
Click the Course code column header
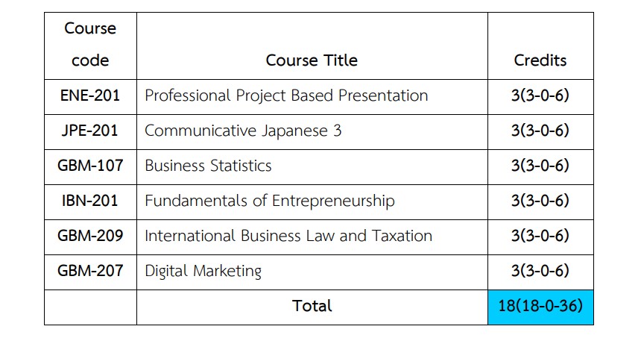click(x=90, y=45)
